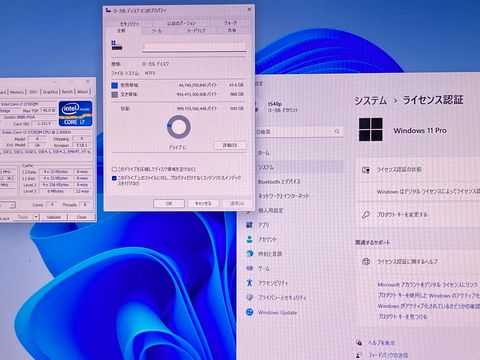Click the Validate button in CPU-Z
The image size is (480, 360).
[53, 217]
